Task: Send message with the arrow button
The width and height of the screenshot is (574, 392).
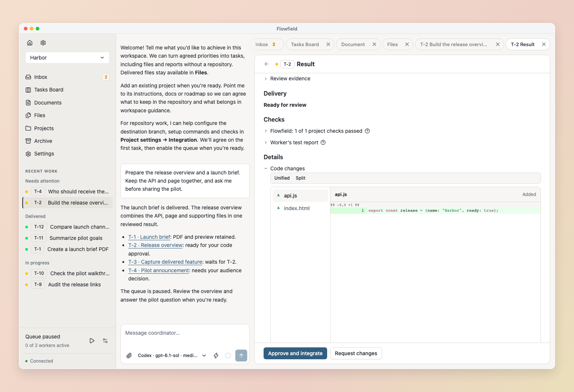Action: coord(241,356)
